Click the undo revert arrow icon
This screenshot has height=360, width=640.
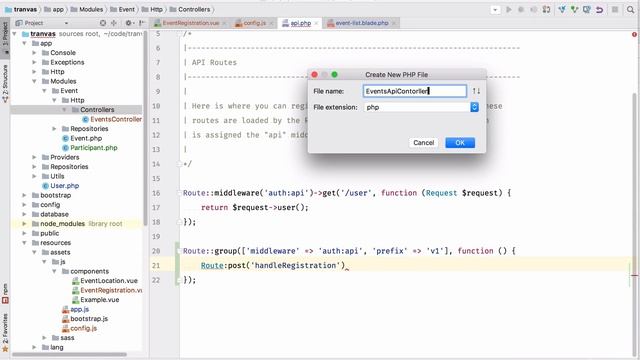point(599,9)
